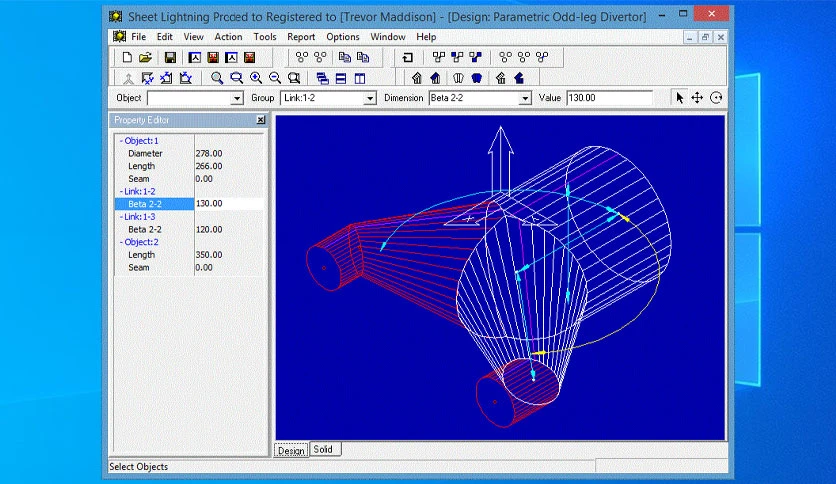Image resolution: width=836 pixels, height=484 pixels.
Task: Activate the four-way pan mode
Action: click(x=697, y=98)
